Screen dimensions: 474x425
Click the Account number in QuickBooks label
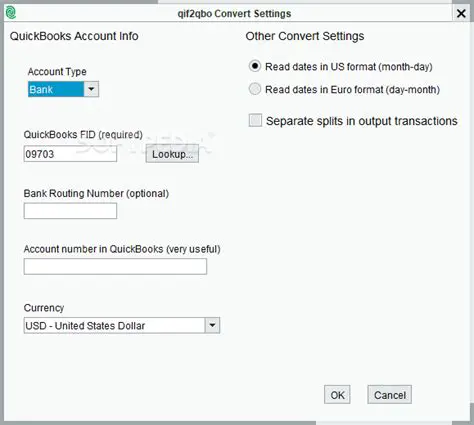[122, 249]
